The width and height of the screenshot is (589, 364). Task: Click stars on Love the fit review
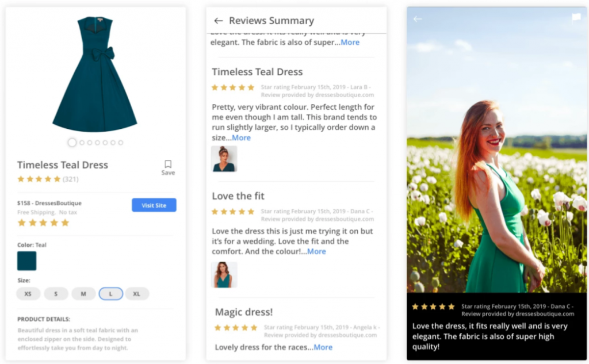tap(233, 212)
